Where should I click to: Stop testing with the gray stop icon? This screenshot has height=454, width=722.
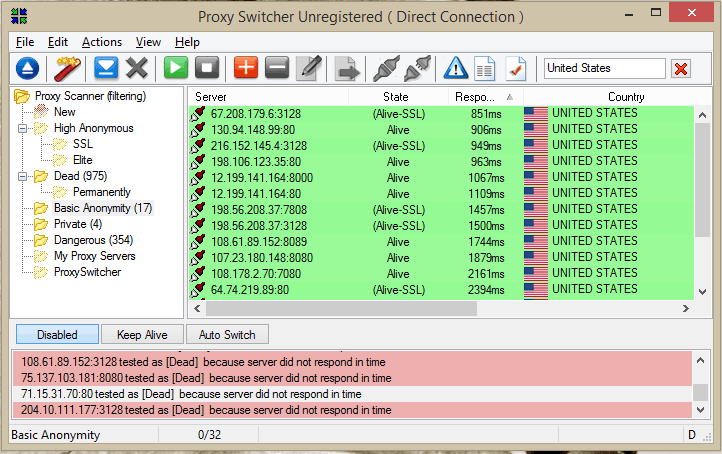207,68
